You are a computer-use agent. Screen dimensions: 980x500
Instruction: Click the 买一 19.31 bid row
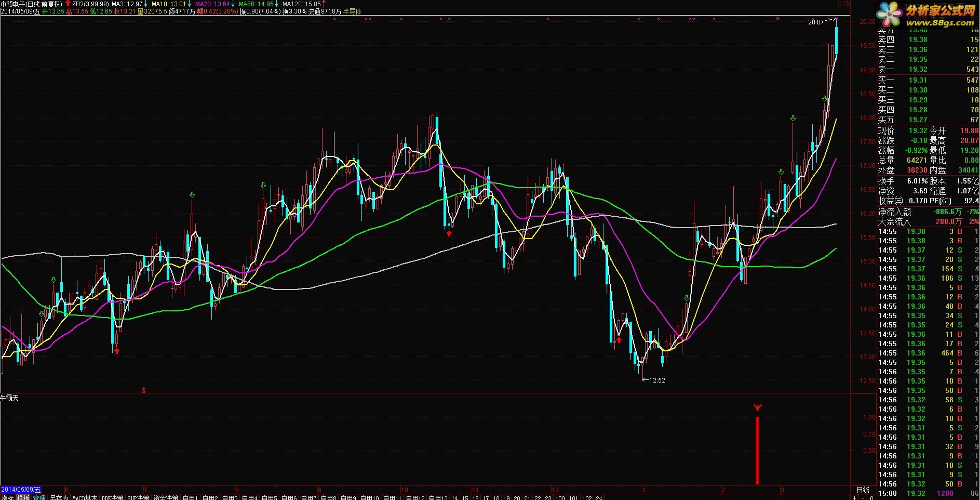[928, 80]
